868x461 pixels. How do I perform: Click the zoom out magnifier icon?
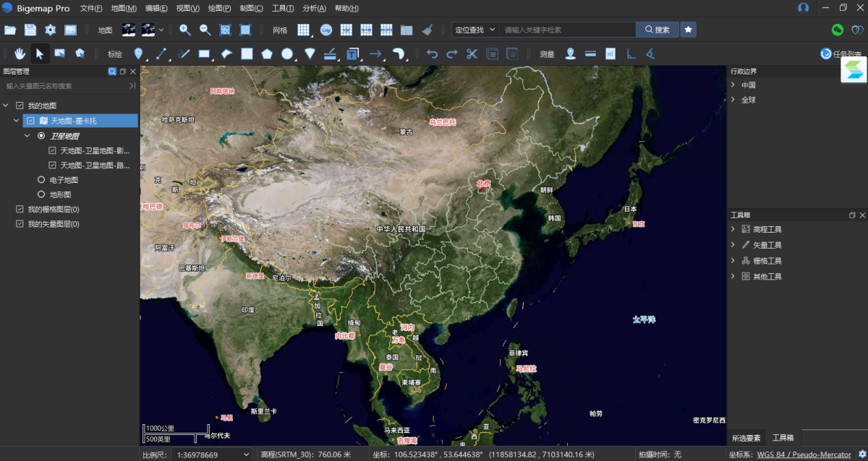pyautogui.click(x=205, y=30)
